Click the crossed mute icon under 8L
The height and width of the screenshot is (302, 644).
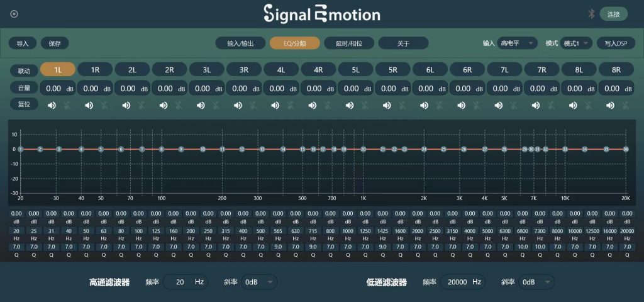pos(588,106)
